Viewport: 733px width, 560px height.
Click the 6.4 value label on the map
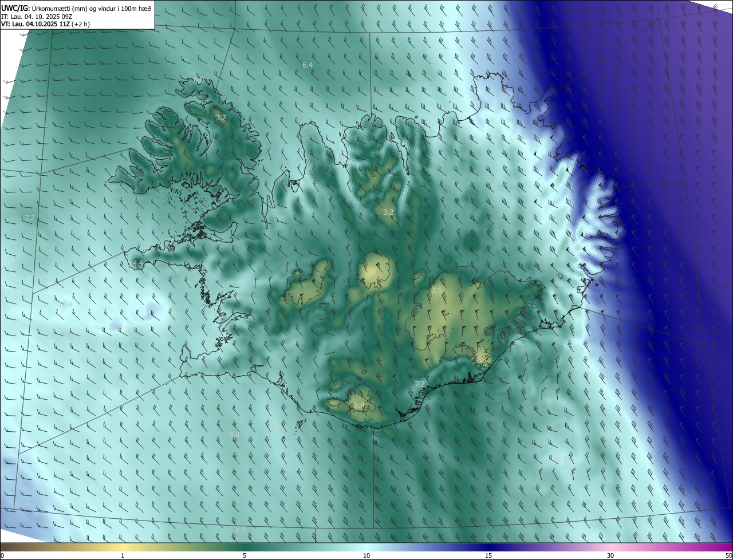308,65
